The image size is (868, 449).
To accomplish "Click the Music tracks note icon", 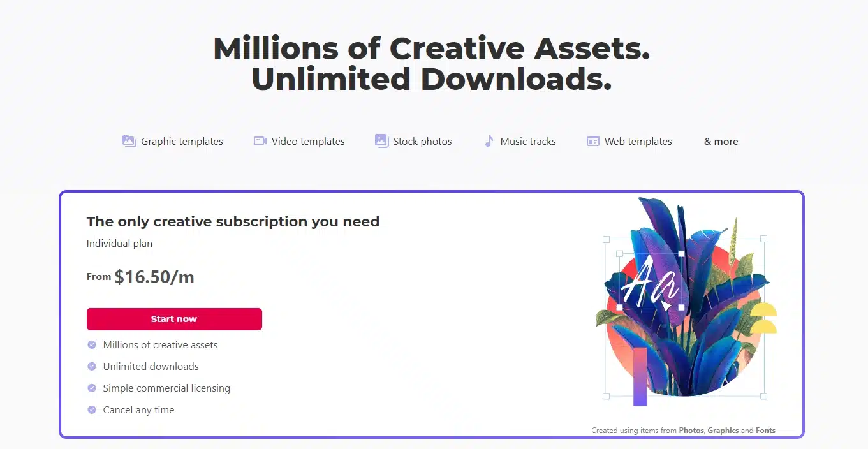I will [x=489, y=142].
